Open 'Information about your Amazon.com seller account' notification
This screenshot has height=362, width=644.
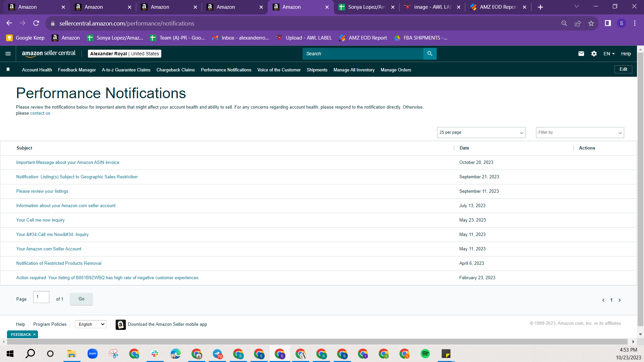click(x=66, y=206)
